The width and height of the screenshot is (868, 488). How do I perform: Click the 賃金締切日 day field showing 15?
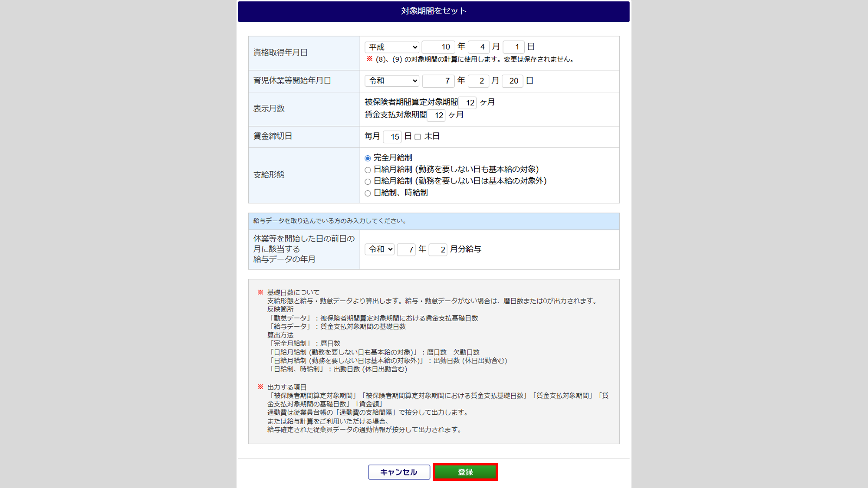392,137
